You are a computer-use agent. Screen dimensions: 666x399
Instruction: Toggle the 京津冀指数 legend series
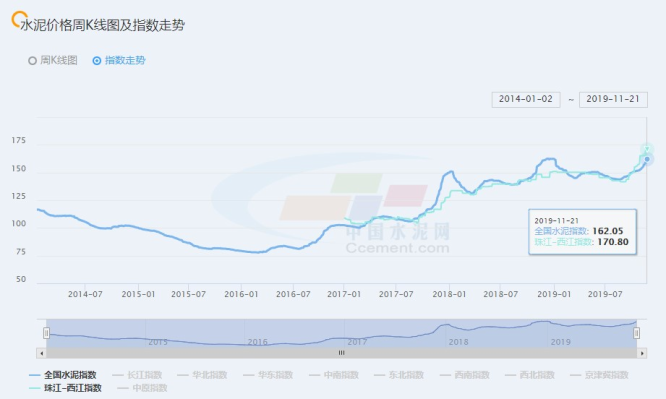pyautogui.click(x=599, y=375)
